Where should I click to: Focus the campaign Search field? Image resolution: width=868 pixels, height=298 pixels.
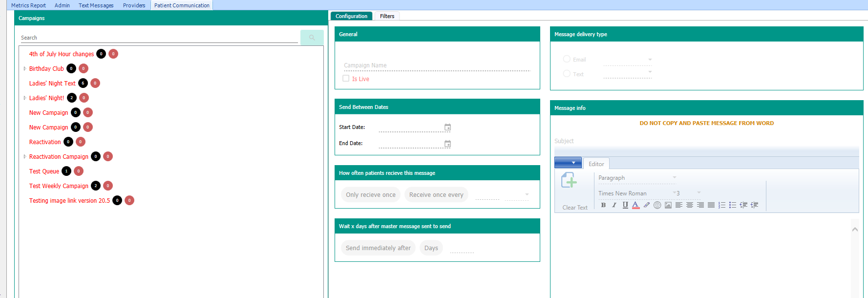point(159,38)
